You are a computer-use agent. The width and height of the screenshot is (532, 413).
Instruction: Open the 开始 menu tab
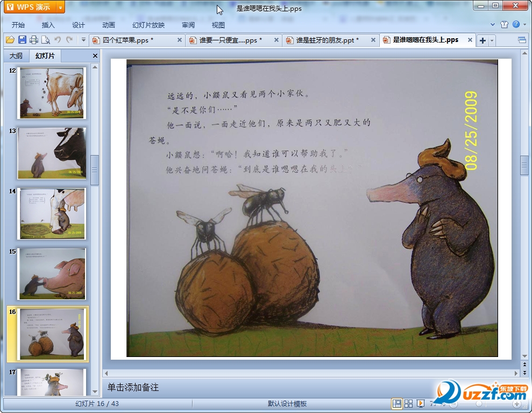(x=18, y=25)
